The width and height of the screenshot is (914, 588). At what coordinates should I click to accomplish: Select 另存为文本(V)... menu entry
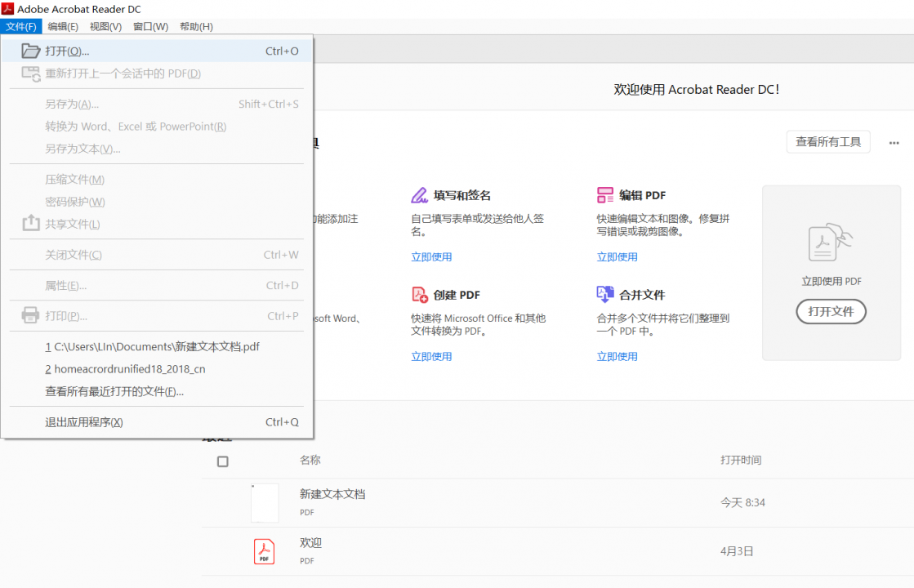tap(157, 149)
